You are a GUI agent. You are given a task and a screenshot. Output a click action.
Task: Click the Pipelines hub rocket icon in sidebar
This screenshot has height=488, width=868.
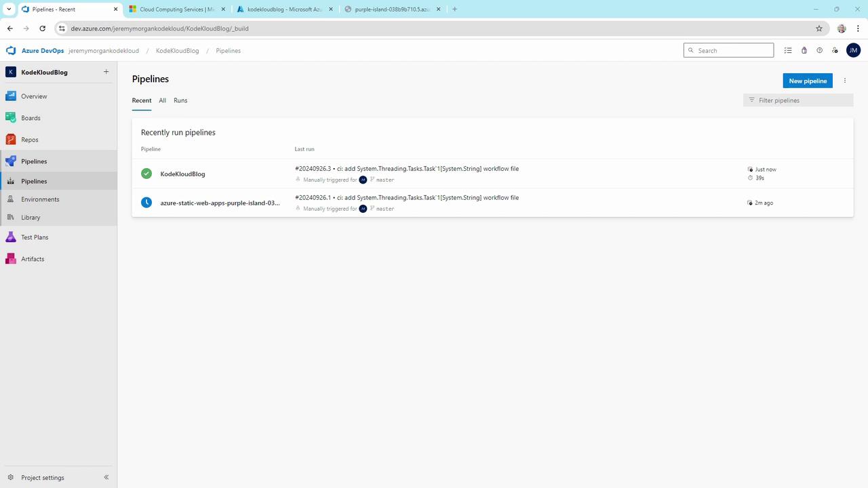[x=11, y=161]
